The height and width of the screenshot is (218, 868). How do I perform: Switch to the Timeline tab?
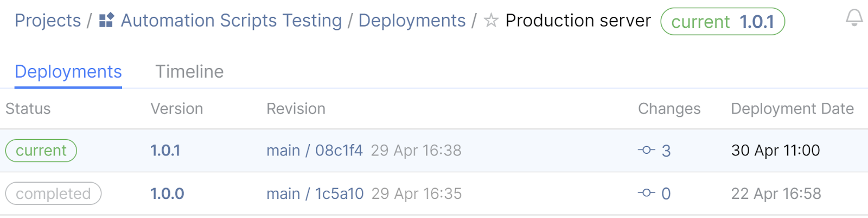tap(189, 72)
